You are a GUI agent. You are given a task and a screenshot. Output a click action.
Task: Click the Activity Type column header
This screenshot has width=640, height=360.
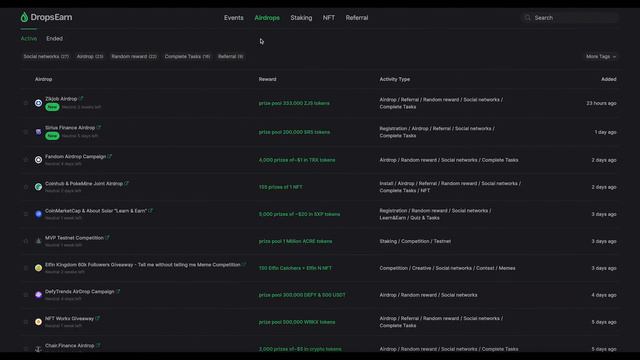(395, 79)
